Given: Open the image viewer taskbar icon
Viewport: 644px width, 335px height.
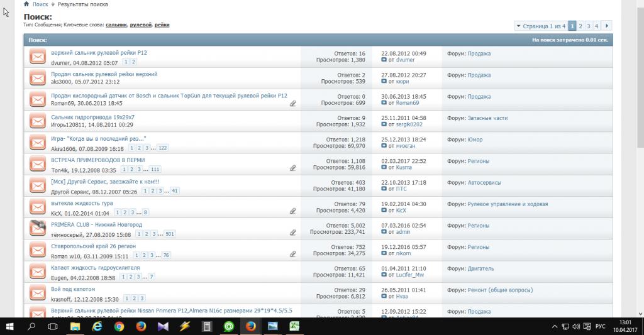Looking at the screenshot, I should [273, 326].
